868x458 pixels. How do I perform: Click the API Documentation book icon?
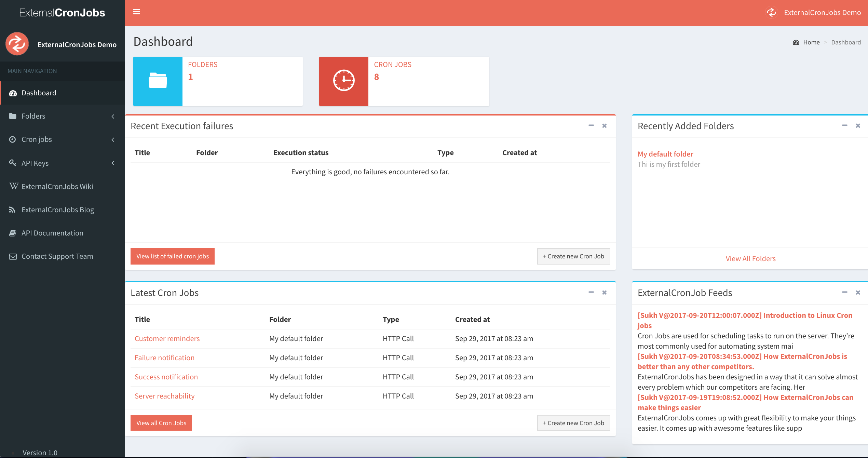[x=13, y=233]
